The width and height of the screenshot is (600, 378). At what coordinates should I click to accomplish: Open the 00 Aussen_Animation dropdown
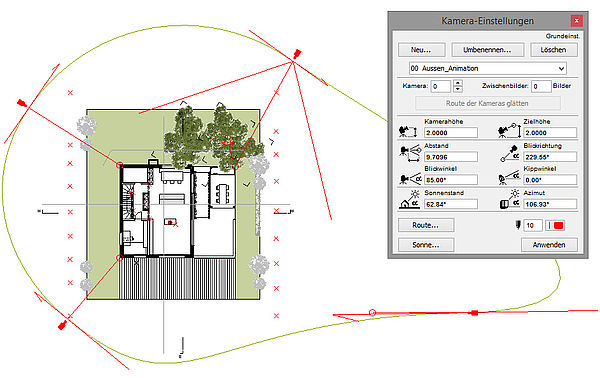[488, 68]
